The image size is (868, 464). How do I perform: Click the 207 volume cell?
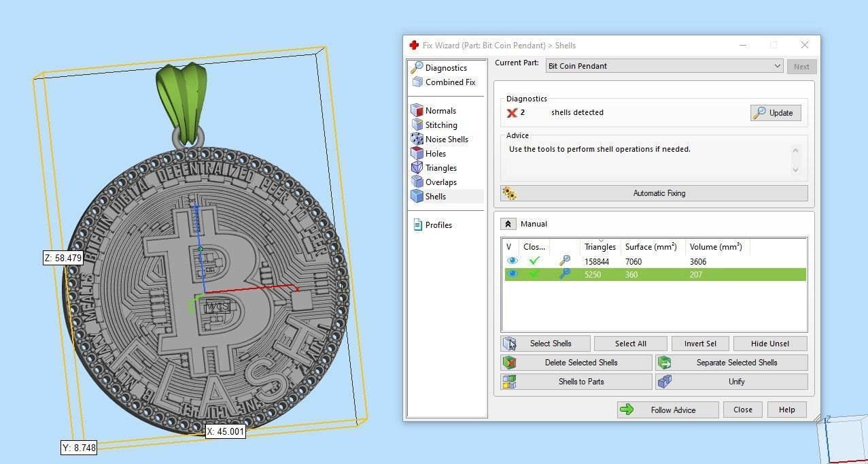click(695, 275)
